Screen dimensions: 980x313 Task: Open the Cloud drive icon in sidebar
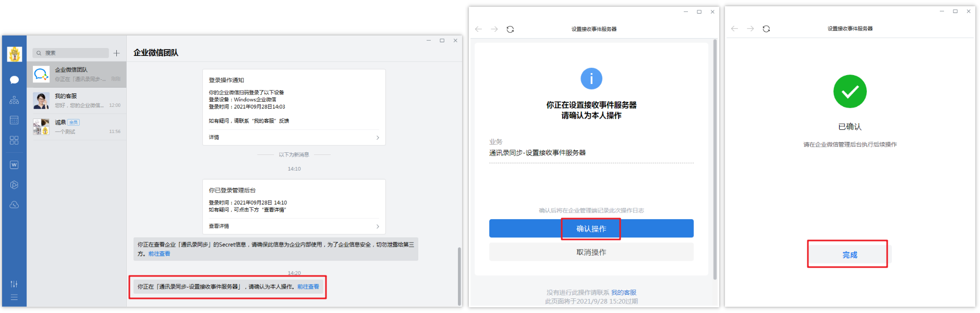[x=14, y=204]
